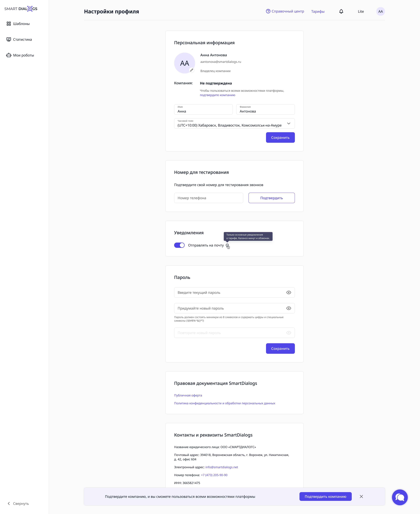Open the Lite plan menu in header
The width and height of the screenshot is (420, 514).
(361, 11)
